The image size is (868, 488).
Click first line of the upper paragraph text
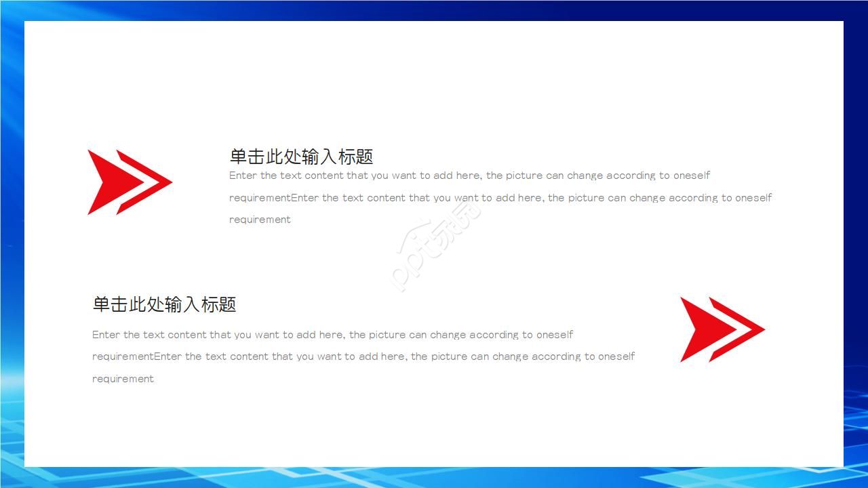point(469,176)
